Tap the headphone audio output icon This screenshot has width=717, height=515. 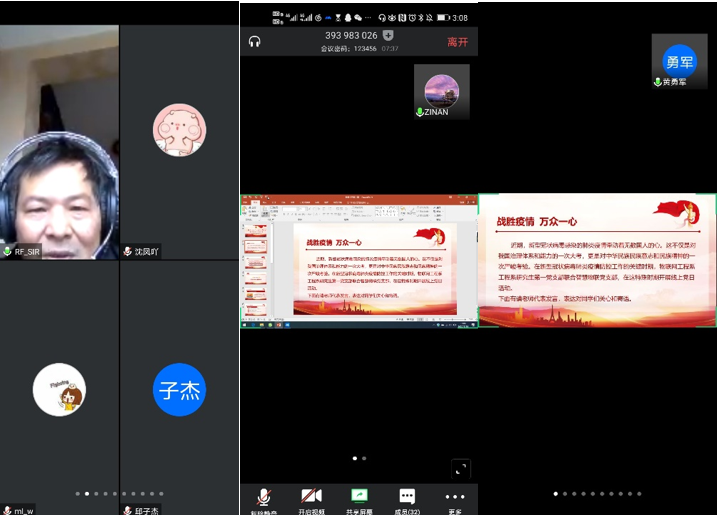pyautogui.click(x=255, y=41)
